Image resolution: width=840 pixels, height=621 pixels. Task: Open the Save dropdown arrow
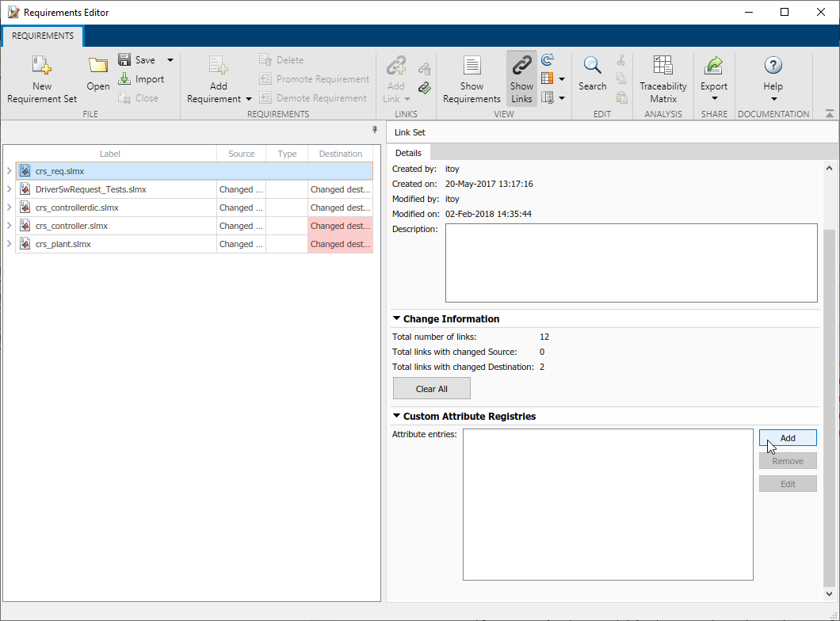click(x=170, y=59)
